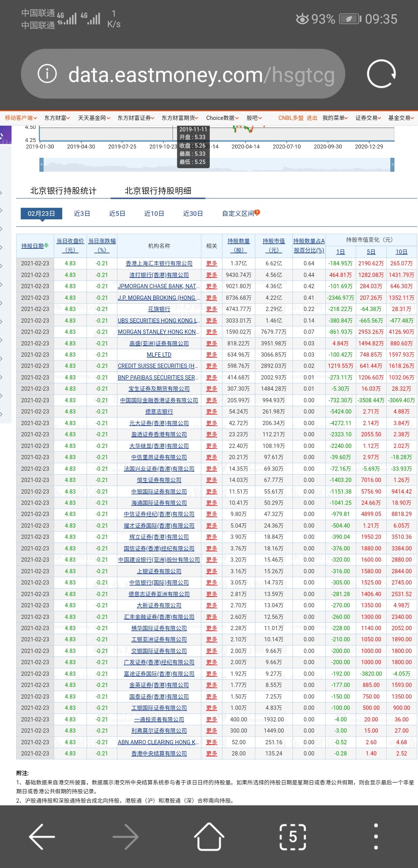The height and width of the screenshot is (868, 418).
Task: Open the browser three-dot menu
Action: tap(376, 837)
